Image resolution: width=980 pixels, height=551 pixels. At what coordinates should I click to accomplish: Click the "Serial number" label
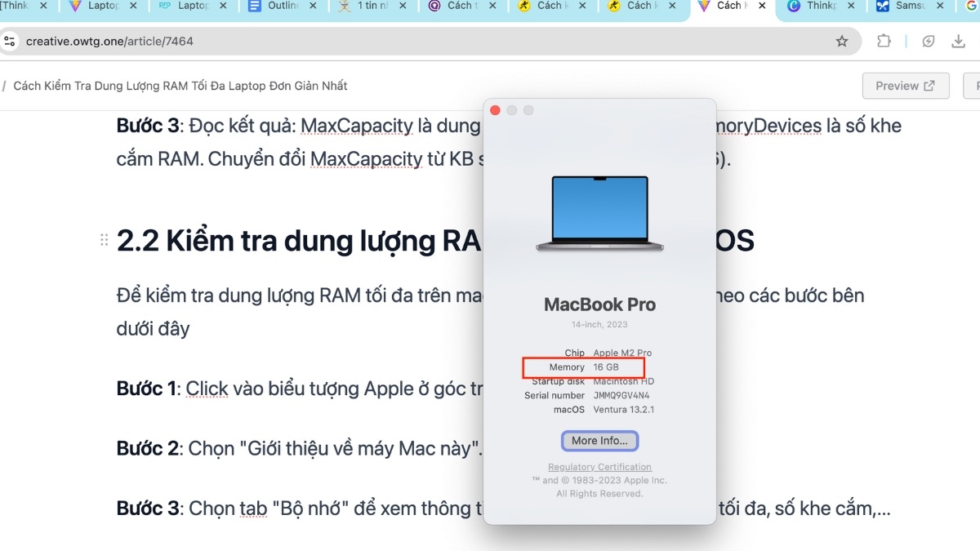(555, 395)
